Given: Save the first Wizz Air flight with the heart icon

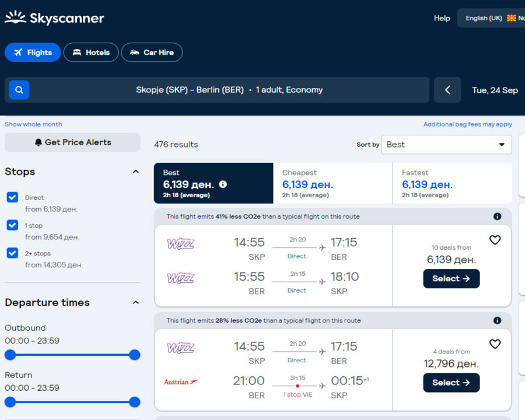Looking at the screenshot, I should [x=495, y=240].
